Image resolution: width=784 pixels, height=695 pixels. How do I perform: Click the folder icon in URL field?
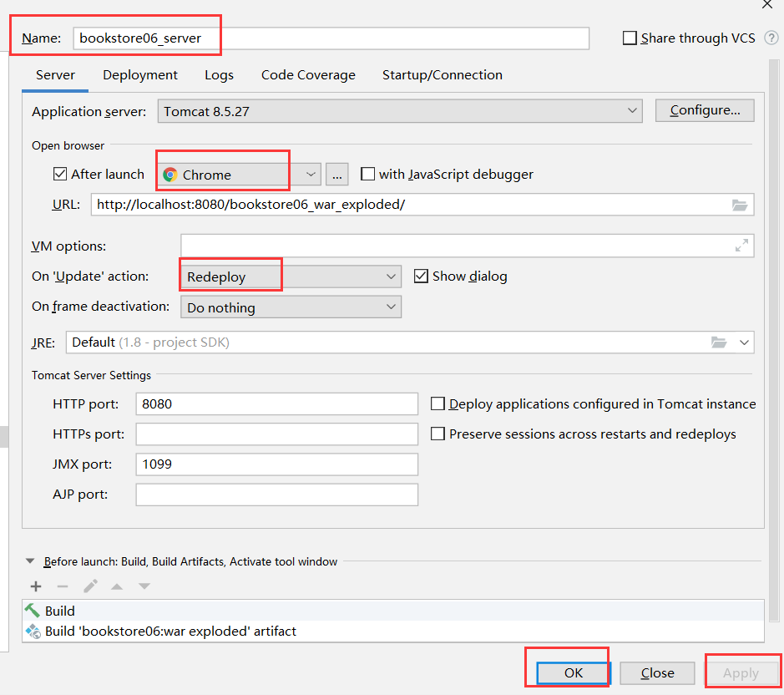click(x=739, y=205)
